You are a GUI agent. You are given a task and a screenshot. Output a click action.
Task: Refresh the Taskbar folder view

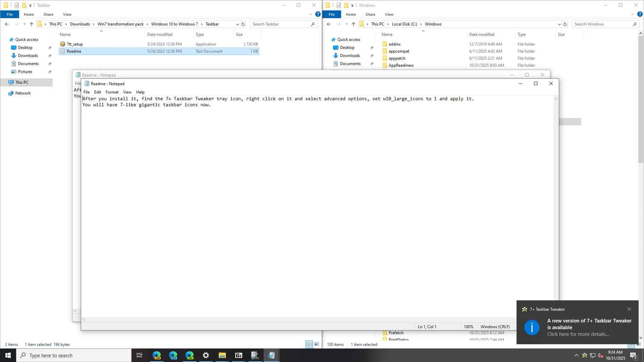pyautogui.click(x=243, y=24)
